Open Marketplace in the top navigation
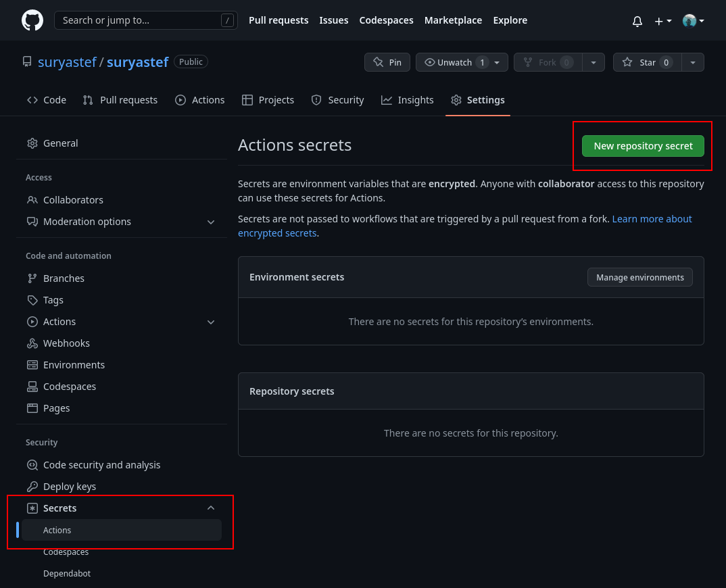This screenshot has height=588, width=726. [453, 20]
